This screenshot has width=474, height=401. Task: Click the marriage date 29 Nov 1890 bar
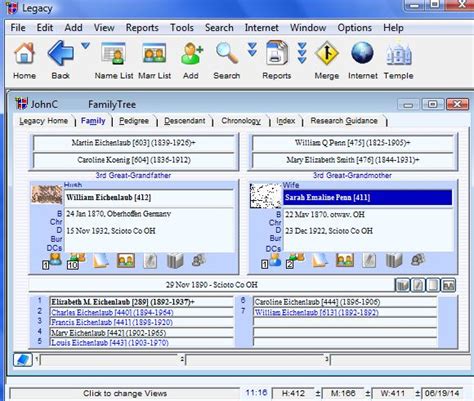click(x=211, y=285)
